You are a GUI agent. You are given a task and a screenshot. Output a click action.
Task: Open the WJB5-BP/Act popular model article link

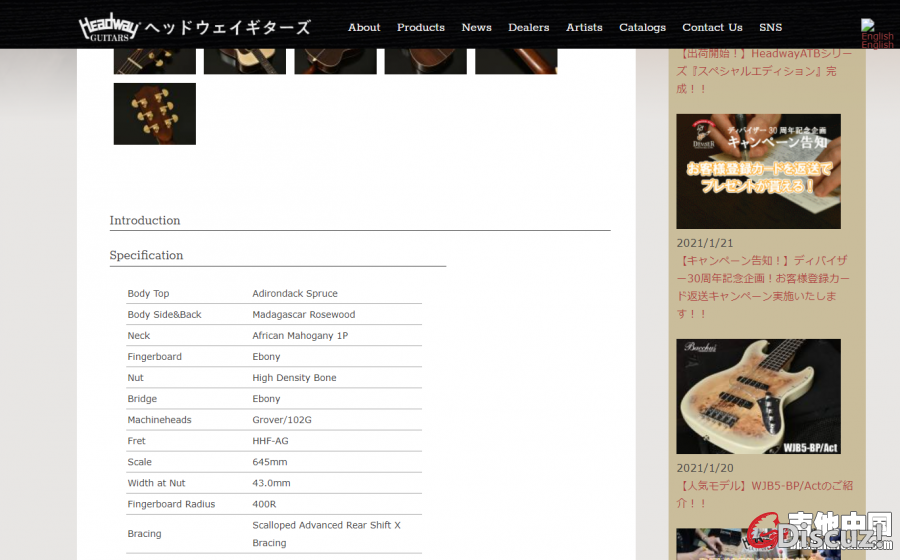[x=765, y=494]
